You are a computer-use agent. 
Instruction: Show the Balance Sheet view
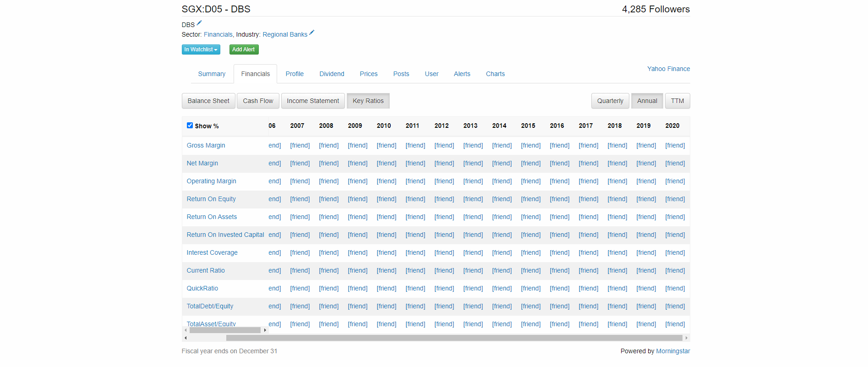(208, 101)
